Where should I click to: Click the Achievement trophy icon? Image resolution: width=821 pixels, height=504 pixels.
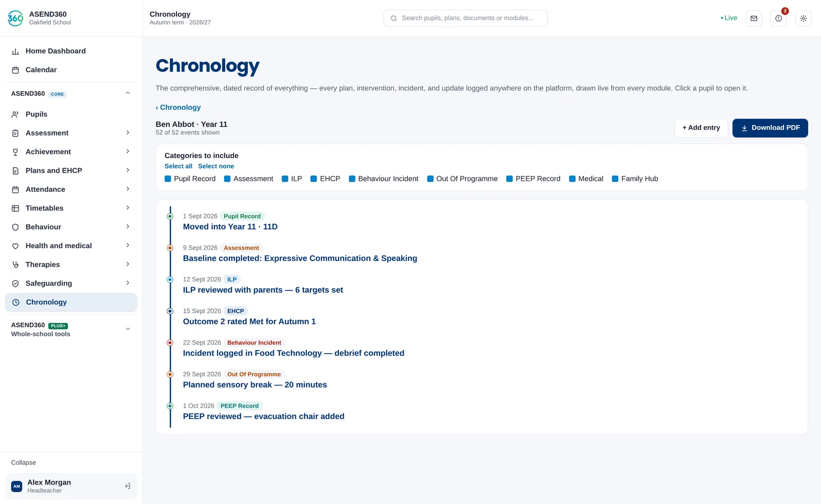pos(15,152)
